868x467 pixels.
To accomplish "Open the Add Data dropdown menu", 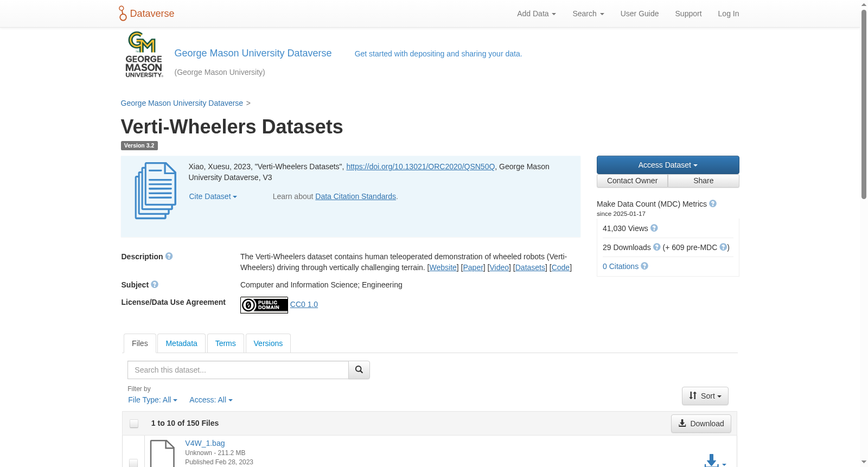I will 537,14.
